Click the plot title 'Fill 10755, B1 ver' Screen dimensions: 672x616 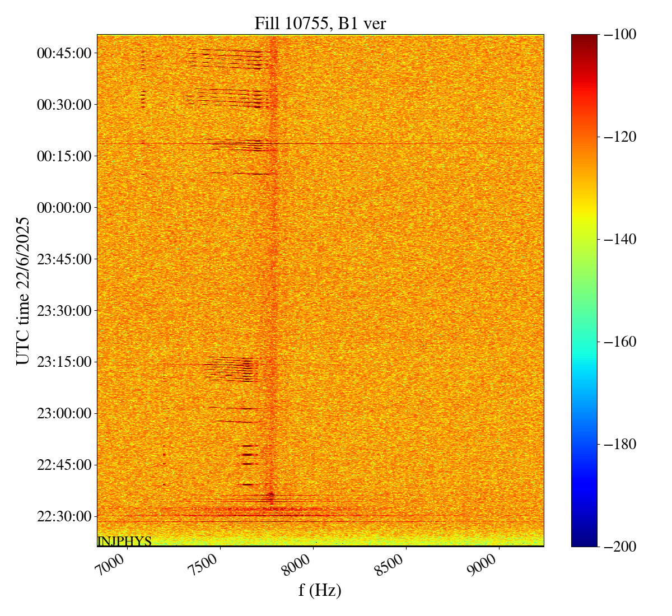(320, 23)
